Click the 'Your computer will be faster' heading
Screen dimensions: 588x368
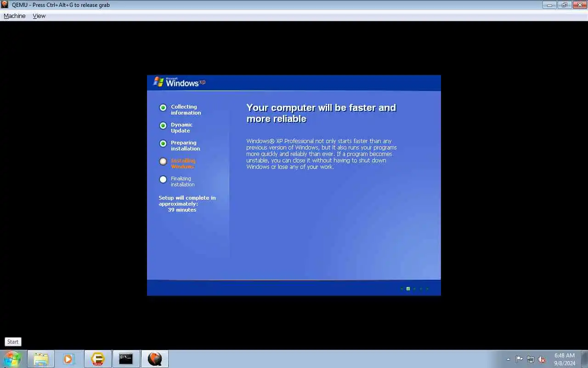[x=321, y=113]
